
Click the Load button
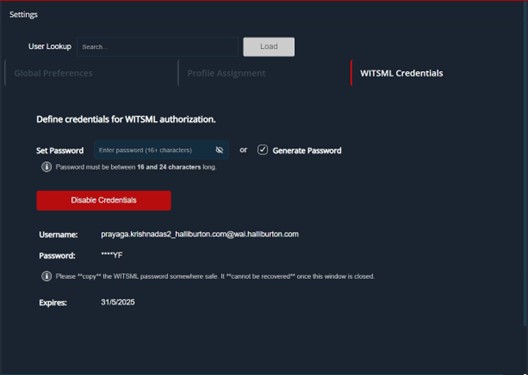269,47
